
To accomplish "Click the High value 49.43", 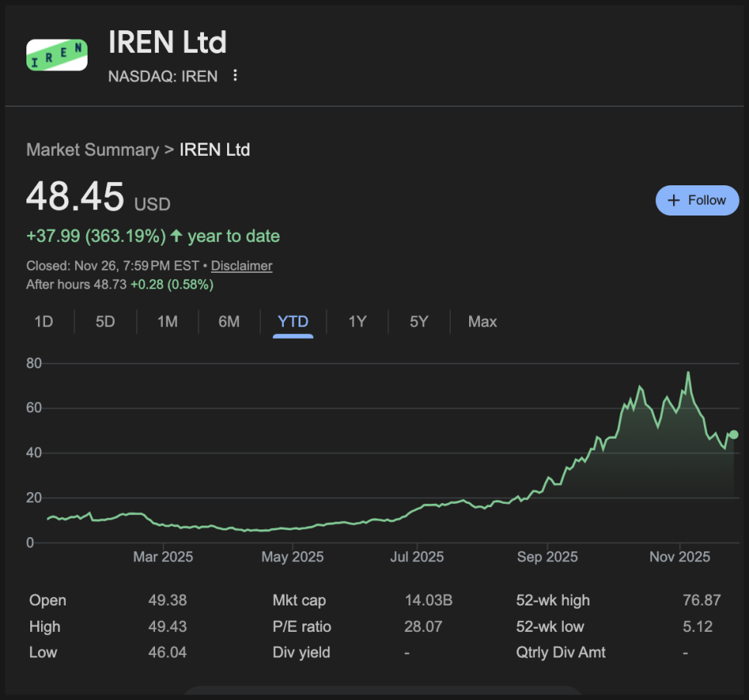I will pyautogui.click(x=167, y=626).
